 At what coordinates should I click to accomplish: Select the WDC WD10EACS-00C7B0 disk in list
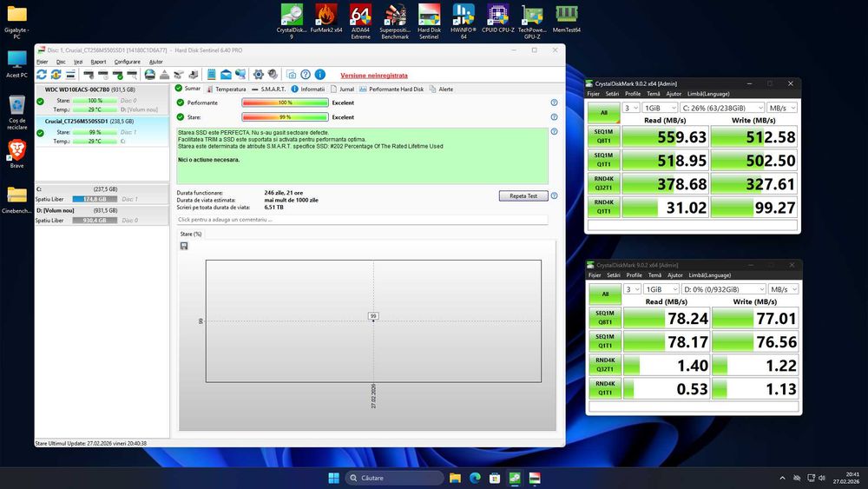[102, 100]
